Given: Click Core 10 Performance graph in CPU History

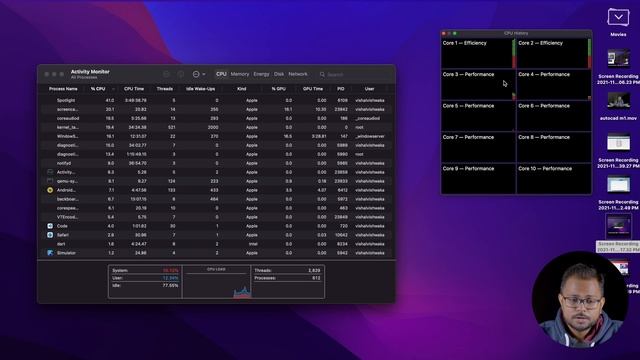Looking at the screenshot, I should (554, 179).
